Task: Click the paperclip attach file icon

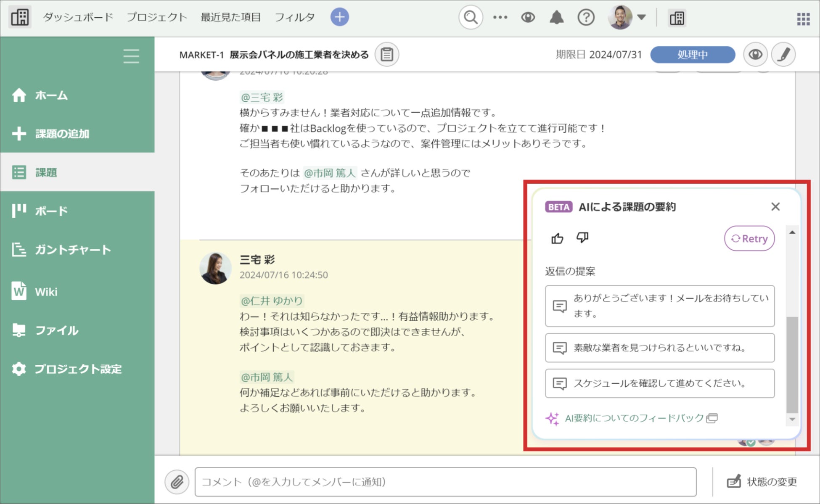Action: pos(177,482)
